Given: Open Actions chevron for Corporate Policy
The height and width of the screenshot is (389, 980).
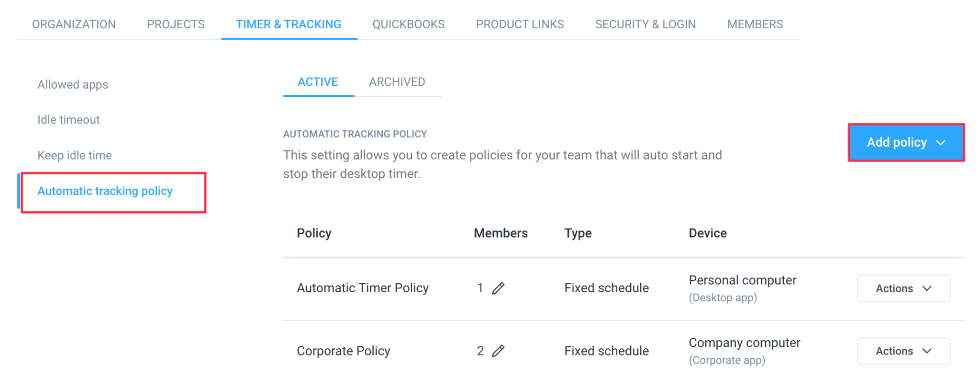Looking at the screenshot, I should [x=927, y=351].
